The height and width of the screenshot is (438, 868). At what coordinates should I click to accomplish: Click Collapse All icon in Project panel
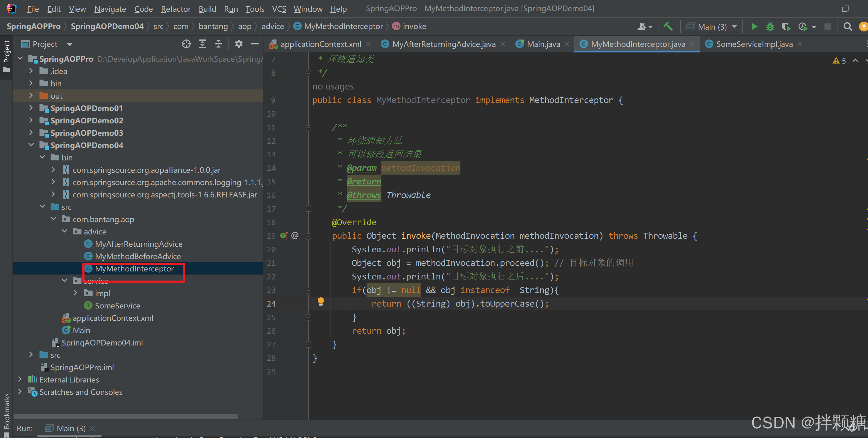tap(218, 44)
